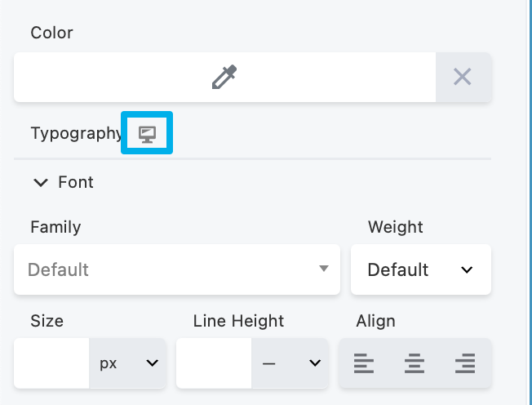Click the Typography section label
The height and width of the screenshot is (405, 532).
coord(76,133)
